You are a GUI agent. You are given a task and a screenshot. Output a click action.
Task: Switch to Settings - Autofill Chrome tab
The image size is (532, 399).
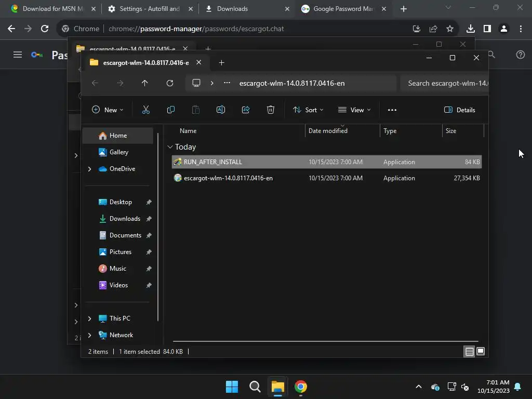click(150, 9)
